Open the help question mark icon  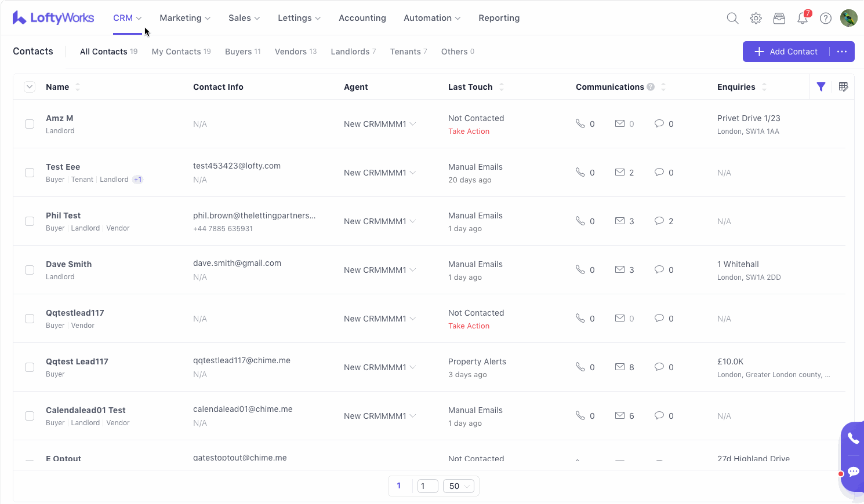click(x=826, y=19)
